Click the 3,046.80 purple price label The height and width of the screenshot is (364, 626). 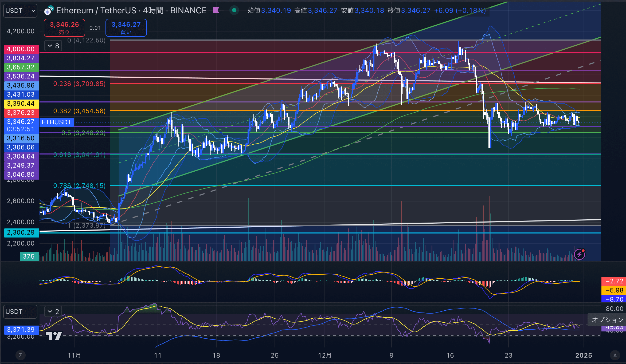[21, 175]
